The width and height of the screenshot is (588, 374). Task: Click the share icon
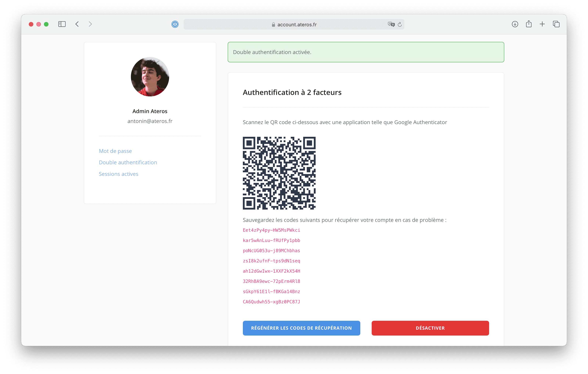[x=529, y=24]
